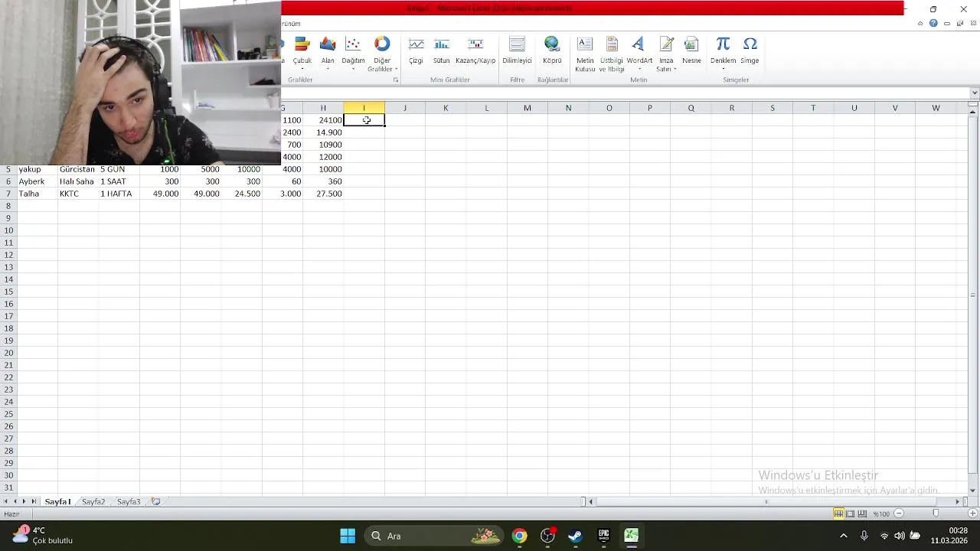Screen dimensions: 980x551
Task: Select column W header
Action: pyautogui.click(x=936, y=108)
